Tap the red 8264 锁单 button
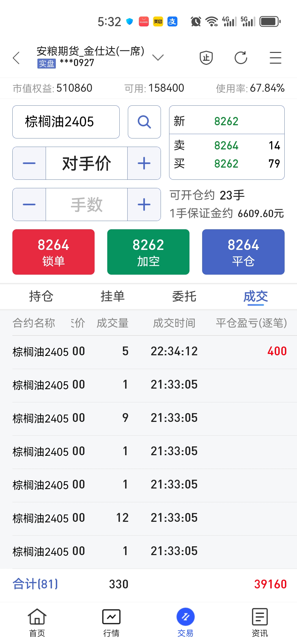The height and width of the screenshot is (644, 297). click(x=53, y=252)
